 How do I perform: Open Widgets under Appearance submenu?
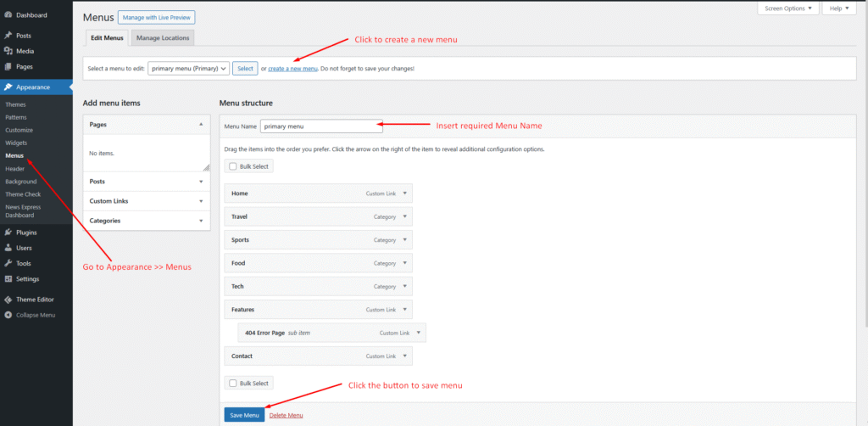coord(16,143)
